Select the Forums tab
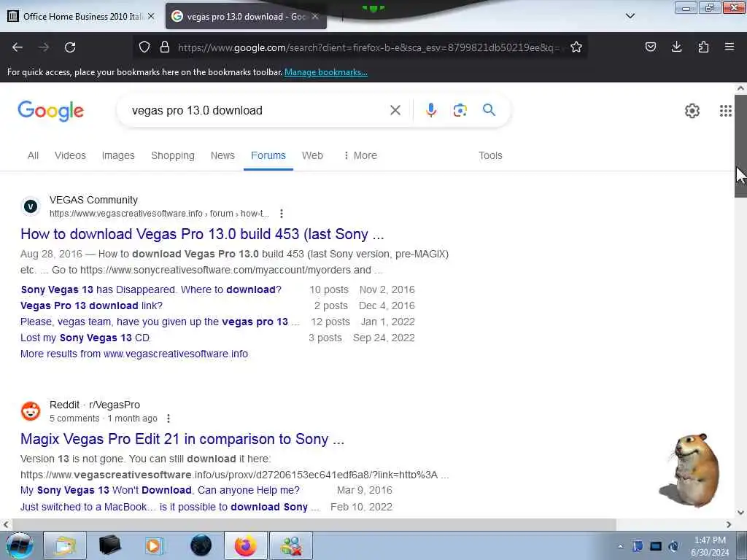 click(268, 156)
